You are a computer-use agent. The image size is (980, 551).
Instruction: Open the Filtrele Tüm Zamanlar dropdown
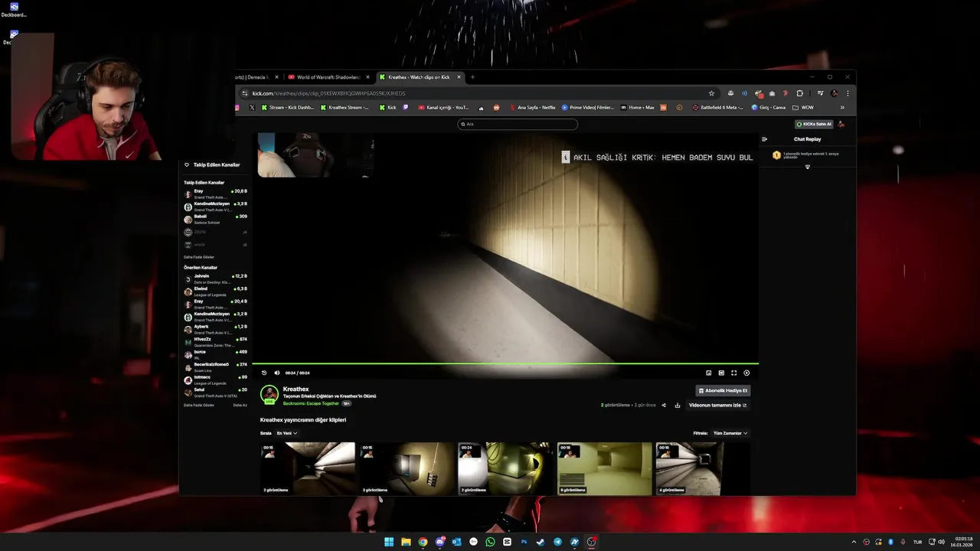click(730, 433)
